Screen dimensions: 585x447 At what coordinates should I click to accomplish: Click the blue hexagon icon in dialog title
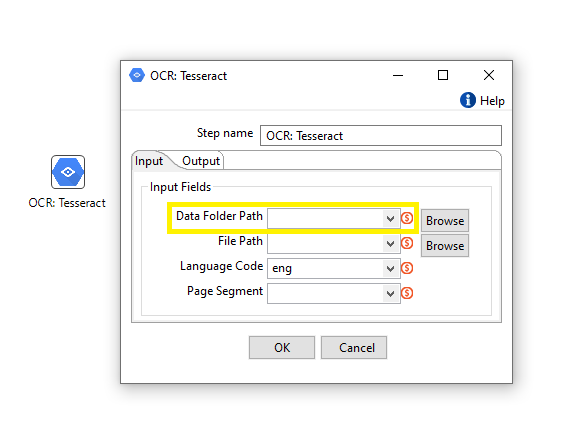137,75
